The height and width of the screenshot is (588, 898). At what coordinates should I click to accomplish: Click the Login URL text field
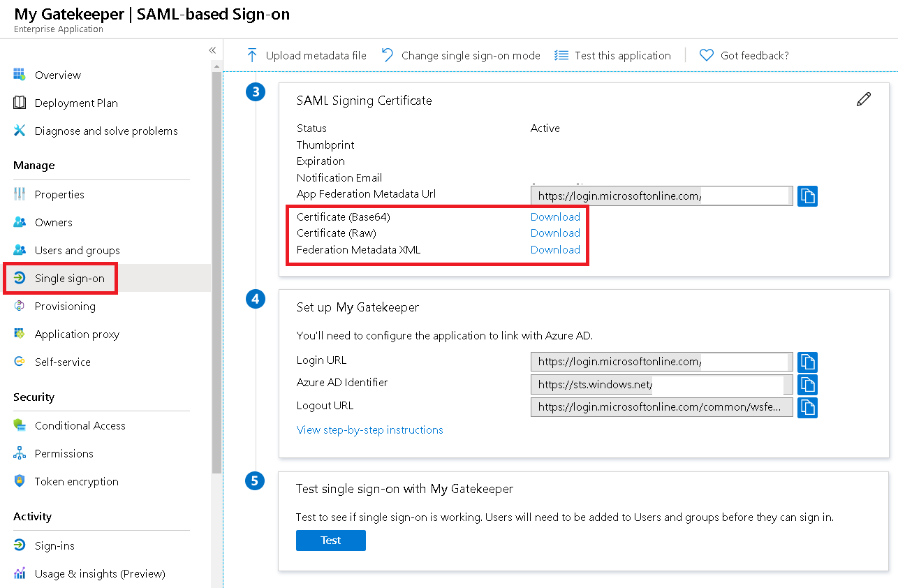click(662, 362)
